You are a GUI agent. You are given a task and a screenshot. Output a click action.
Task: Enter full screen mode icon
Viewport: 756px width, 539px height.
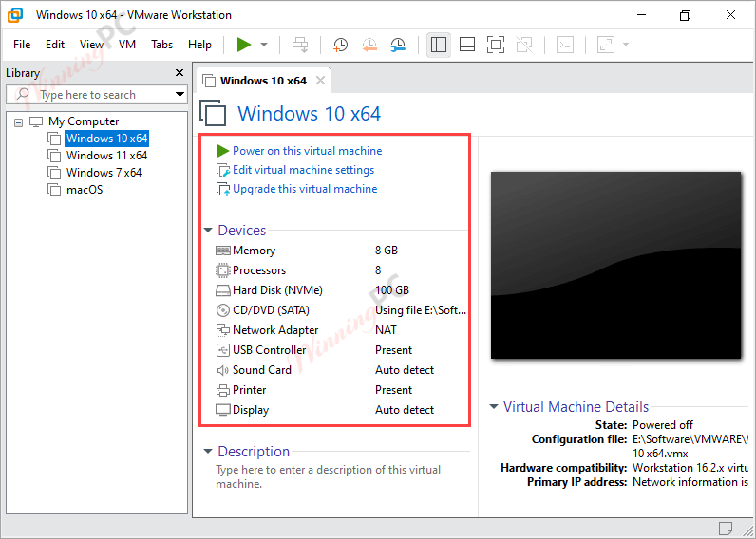click(496, 45)
